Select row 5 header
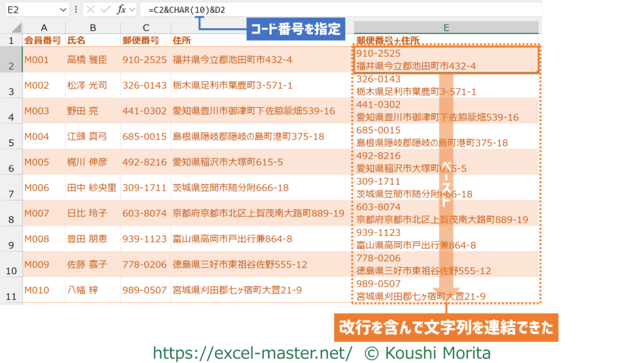This screenshot has height=363, width=644. pyautogui.click(x=11, y=137)
